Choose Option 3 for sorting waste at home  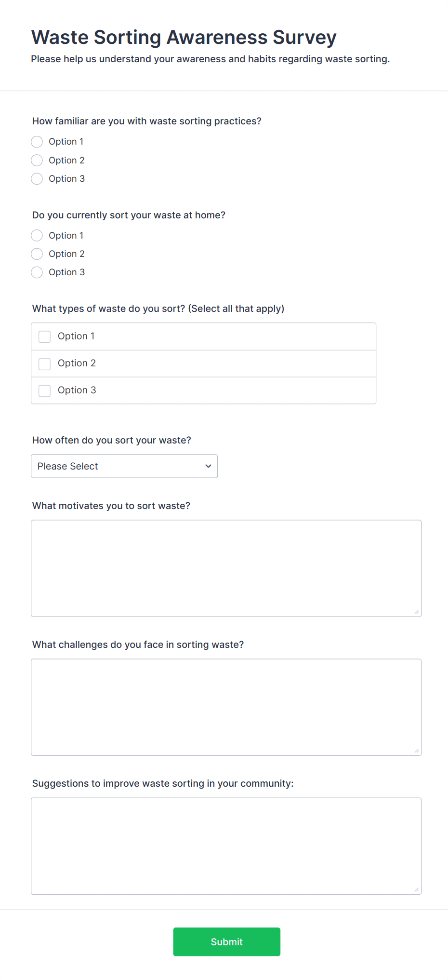[37, 272]
